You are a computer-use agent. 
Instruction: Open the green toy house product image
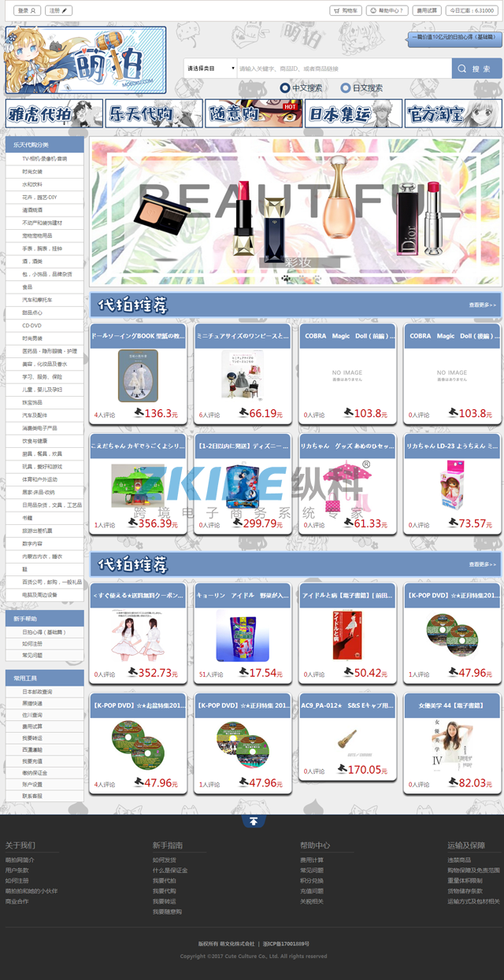(x=138, y=486)
